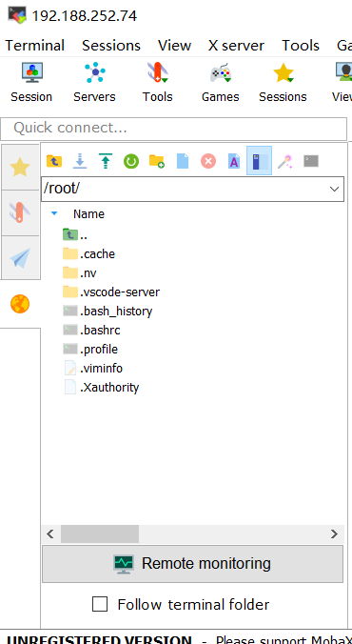
Task: Open the X server menu
Action: (x=236, y=45)
